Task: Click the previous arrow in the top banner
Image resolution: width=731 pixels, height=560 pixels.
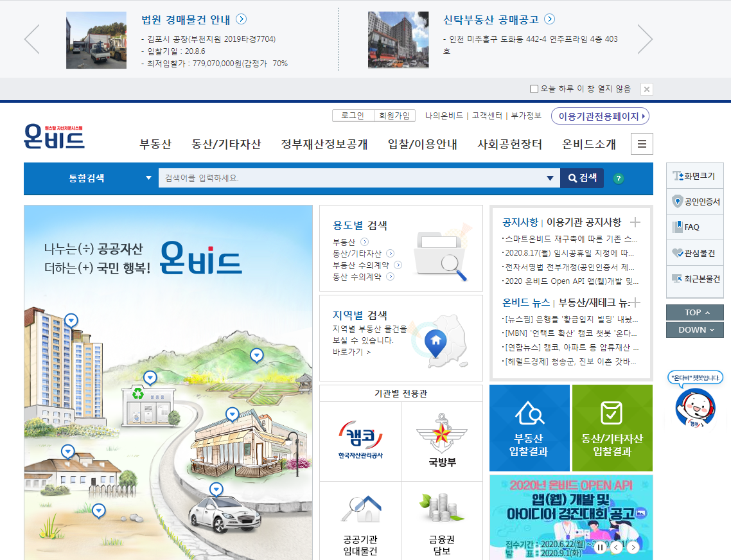Action: point(32,39)
